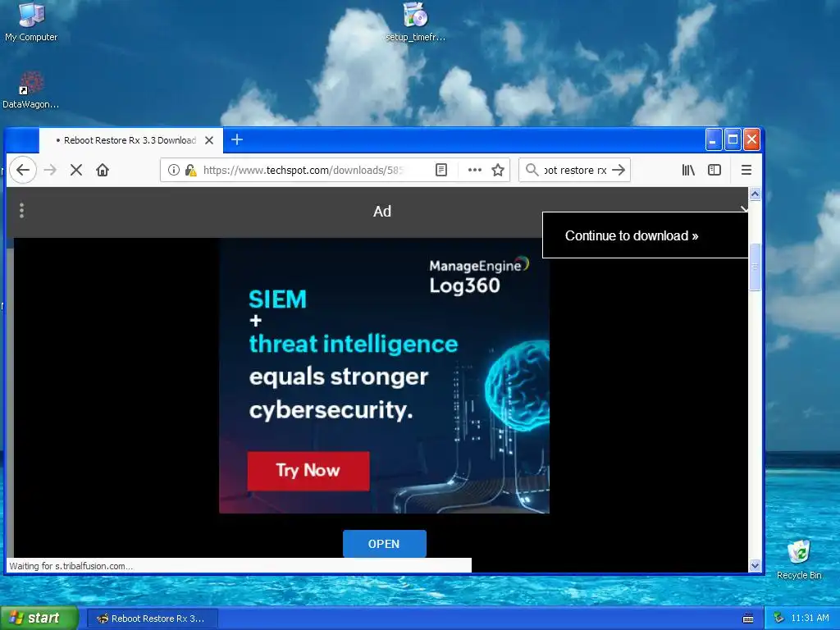Click the 11:31 AM clock
This screenshot has height=630, width=840.
point(810,618)
